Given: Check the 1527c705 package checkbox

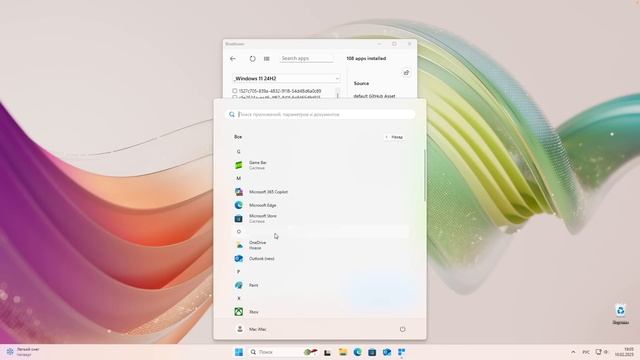Looking at the screenshot, I should (x=235, y=91).
